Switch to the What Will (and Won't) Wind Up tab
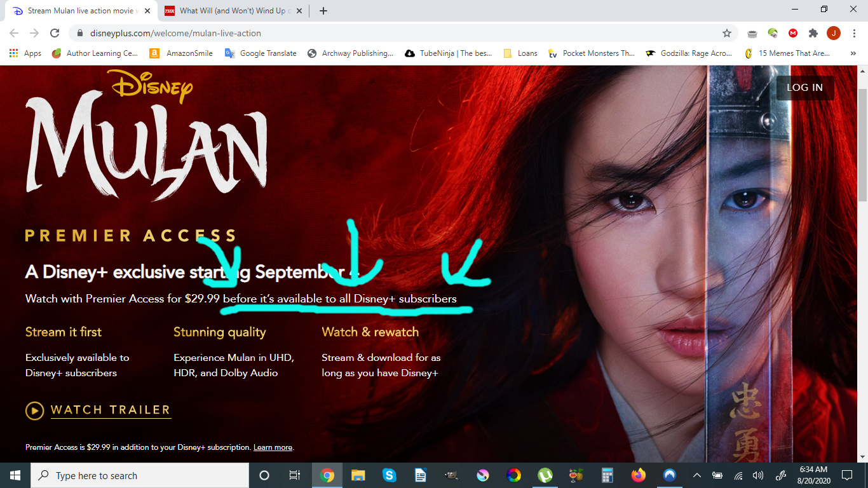Screen dimensions: 868x488 [x=233, y=11]
